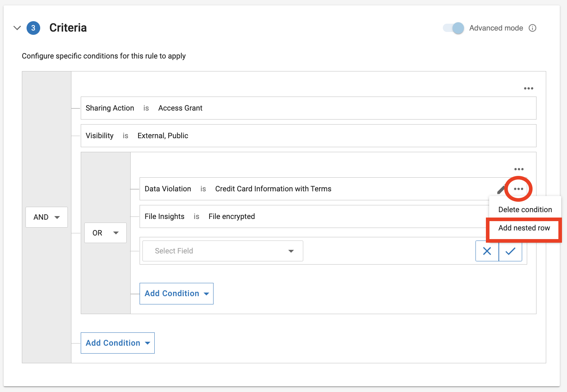
Task: Confirm new condition with the checkmark icon
Action: [x=510, y=251]
